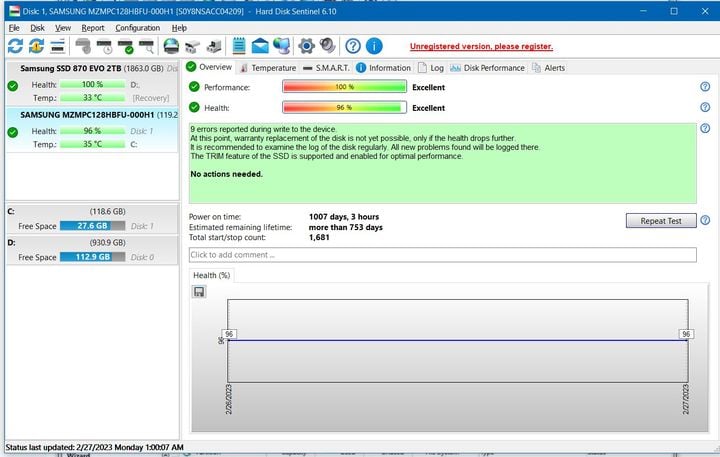The height and width of the screenshot is (457, 720).
Task: Click the globe disk toolbar icon
Action: pyautogui.click(x=171, y=46)
